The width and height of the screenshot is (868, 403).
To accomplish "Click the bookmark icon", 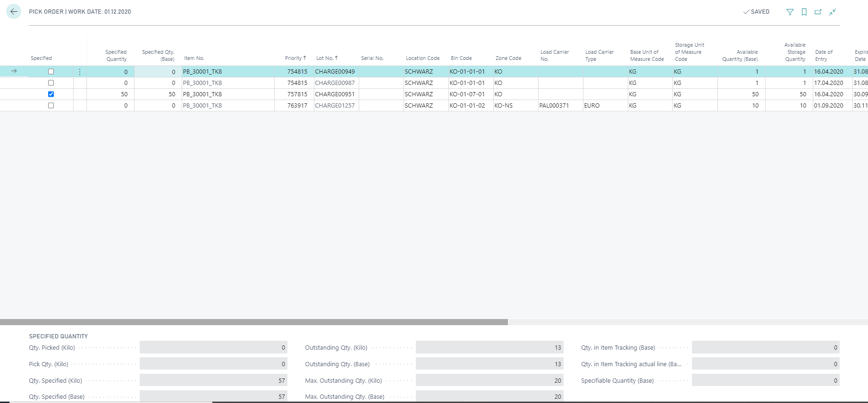I will coord(804,12).
